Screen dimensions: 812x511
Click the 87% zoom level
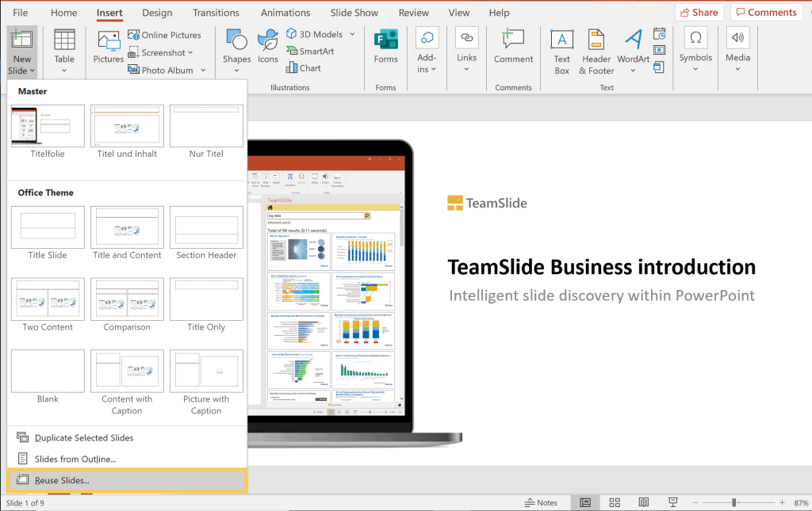coord(801,503)
